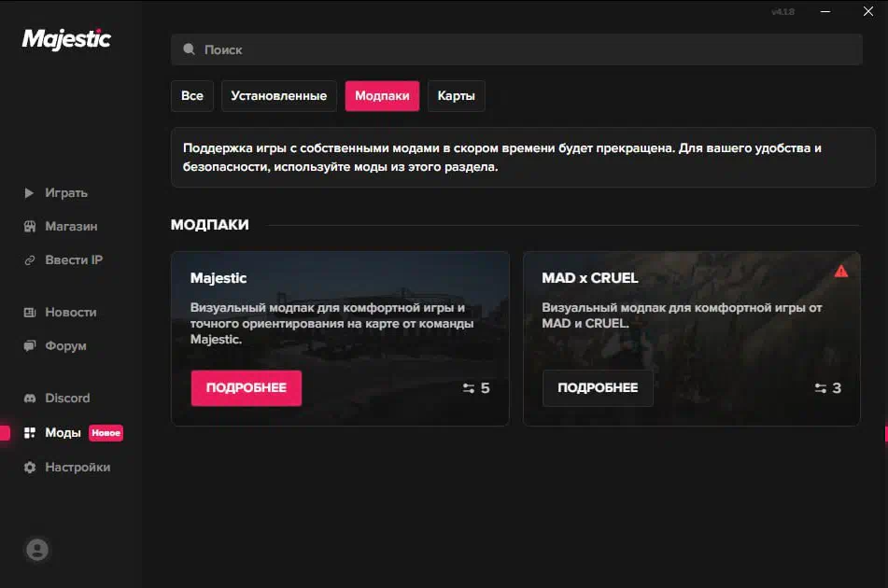The width and height of the screenshot is (888, 588).
Task: Open Discord via its sidebar icon
Action: 29,399
